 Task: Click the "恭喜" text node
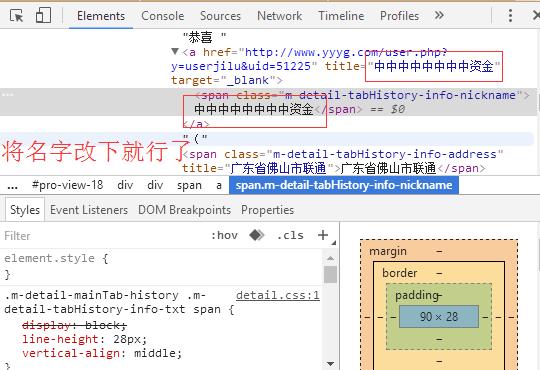[204, 37]
